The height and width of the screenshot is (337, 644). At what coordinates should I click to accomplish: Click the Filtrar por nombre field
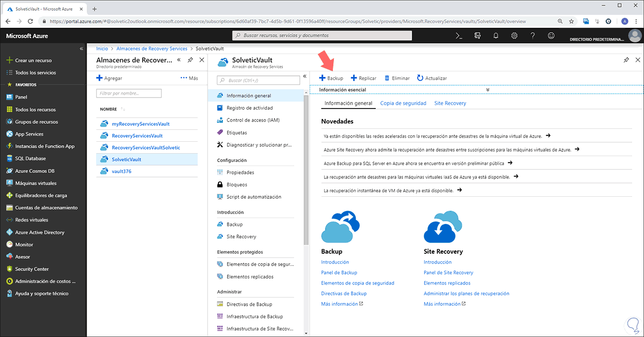point(129,93)
